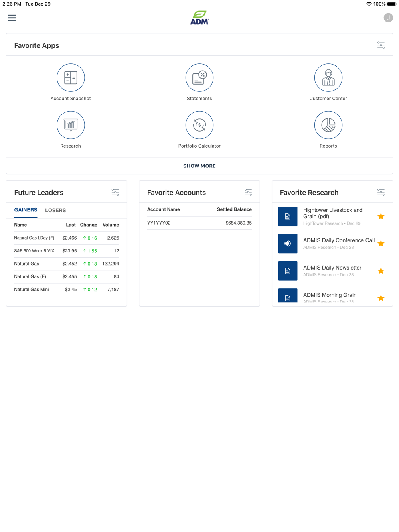
Task: Click the $2.466 last price
Action: 69,238
